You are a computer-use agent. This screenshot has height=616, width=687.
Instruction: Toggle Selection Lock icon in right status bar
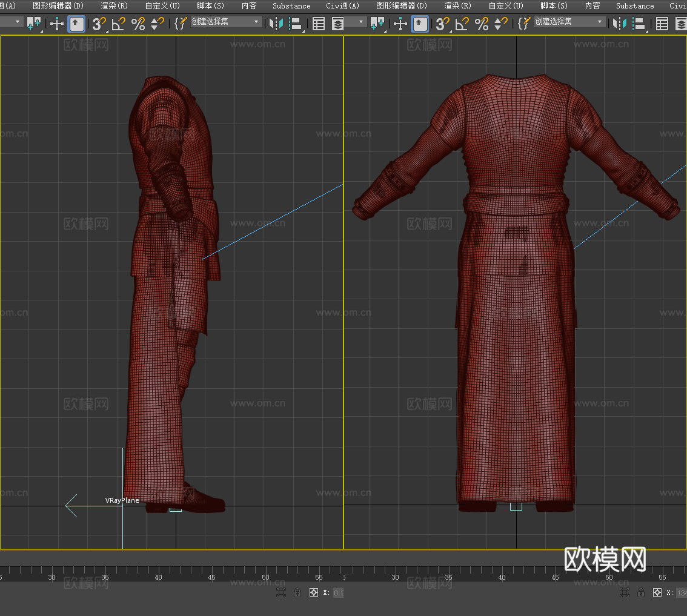(641, 593)
